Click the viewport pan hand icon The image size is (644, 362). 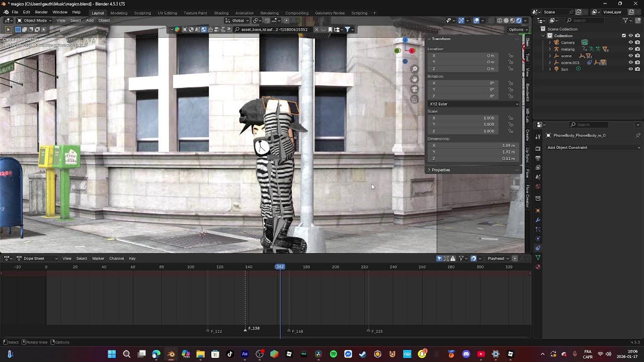pyautogui.click(x=415, y=79)
